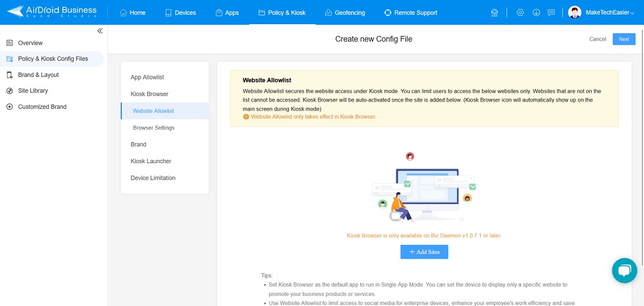Open the messages chat icon in header
This screenshot has width=644, height=306.
551,12
